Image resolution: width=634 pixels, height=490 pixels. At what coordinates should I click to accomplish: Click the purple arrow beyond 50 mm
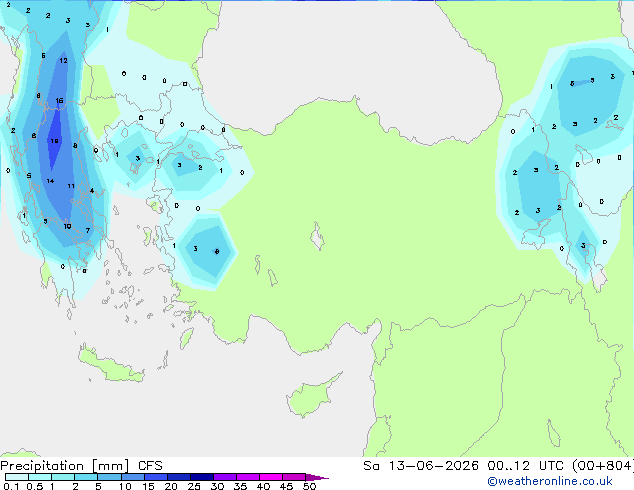coord(317,477)
